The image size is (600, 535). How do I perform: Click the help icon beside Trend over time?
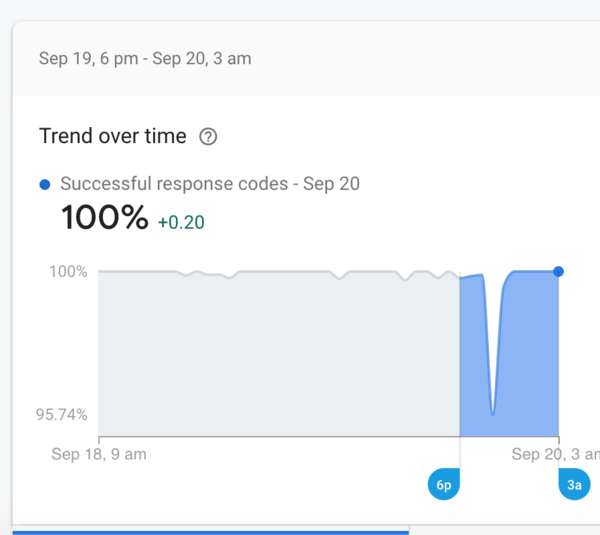coord(208,137)
